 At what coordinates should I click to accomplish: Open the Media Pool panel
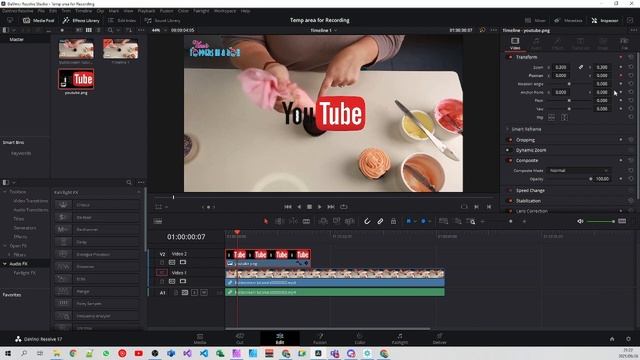pos(38,20)
